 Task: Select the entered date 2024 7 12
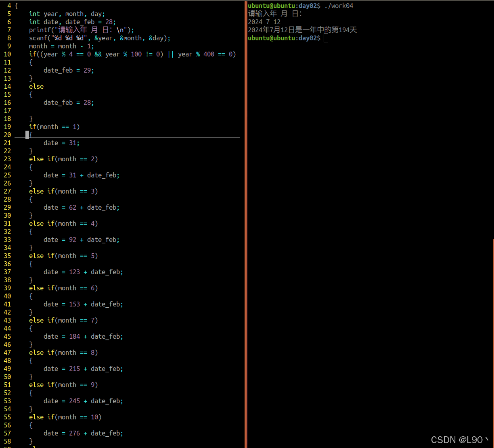264,22
